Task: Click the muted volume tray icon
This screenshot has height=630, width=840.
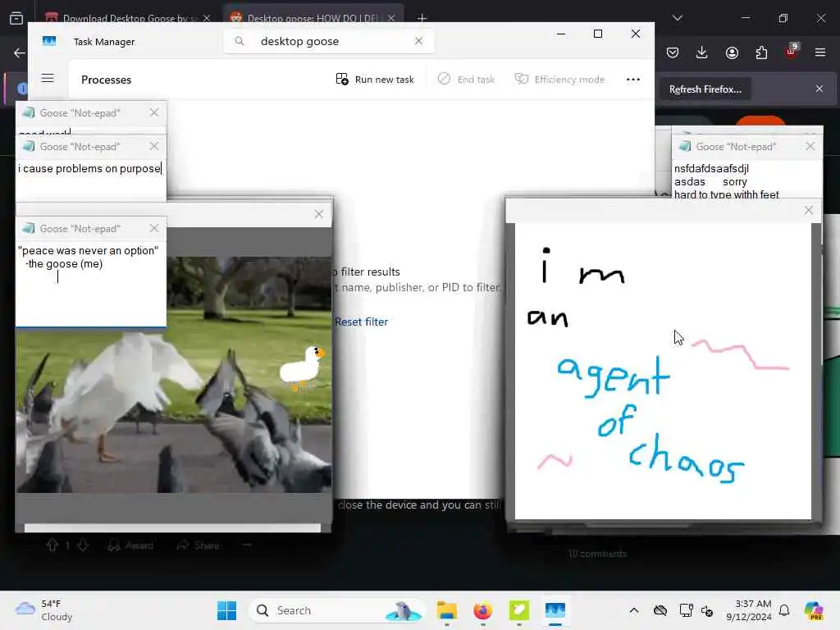Action: 707,610
